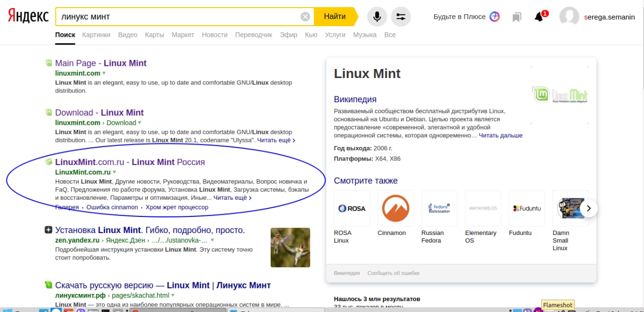Open the Кью tab
644x312 pixels.
pyautogui.click(x=311, y=35)
